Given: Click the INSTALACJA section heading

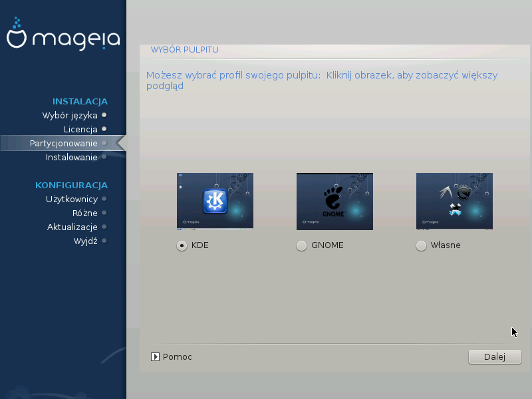Looking at the screenshot, I should tap(80, 102).
